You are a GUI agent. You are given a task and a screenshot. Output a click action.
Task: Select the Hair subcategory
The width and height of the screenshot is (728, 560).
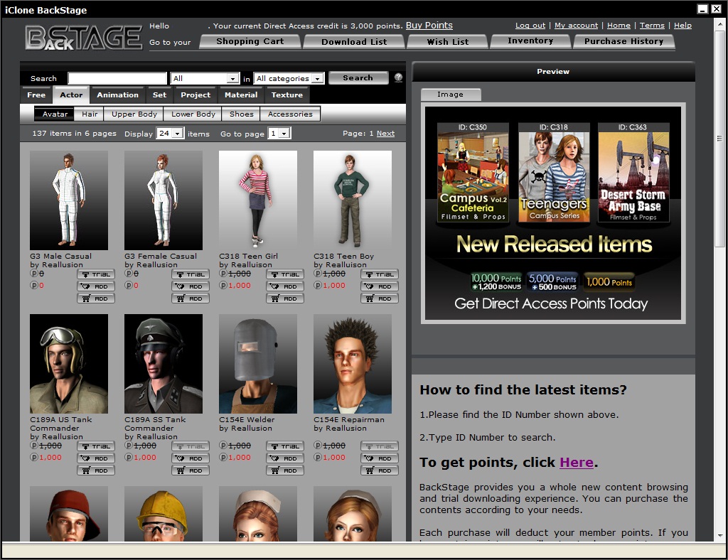(x=90, y=114)
